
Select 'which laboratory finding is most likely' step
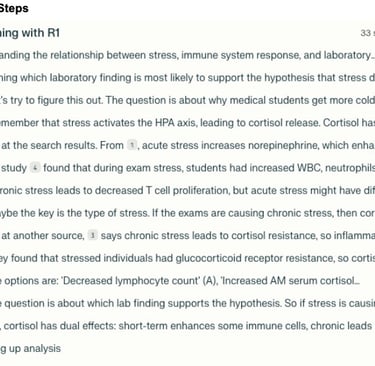187,78
